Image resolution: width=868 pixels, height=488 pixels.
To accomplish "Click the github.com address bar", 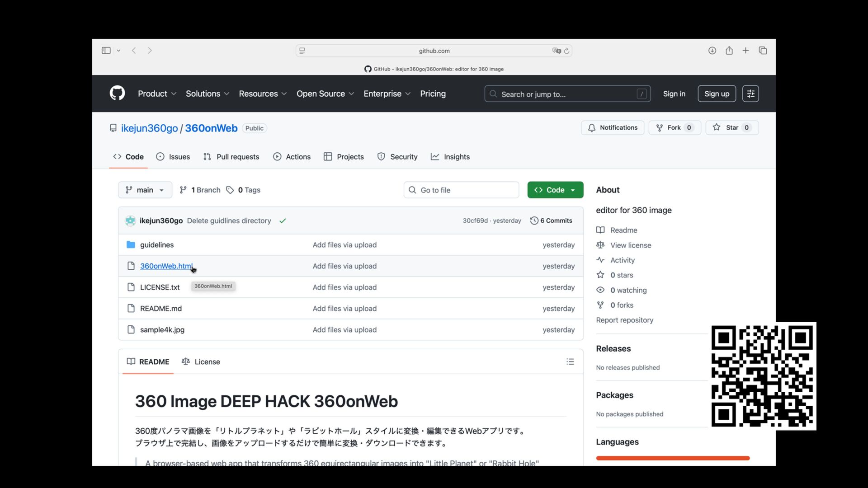I will coord(434,51).
